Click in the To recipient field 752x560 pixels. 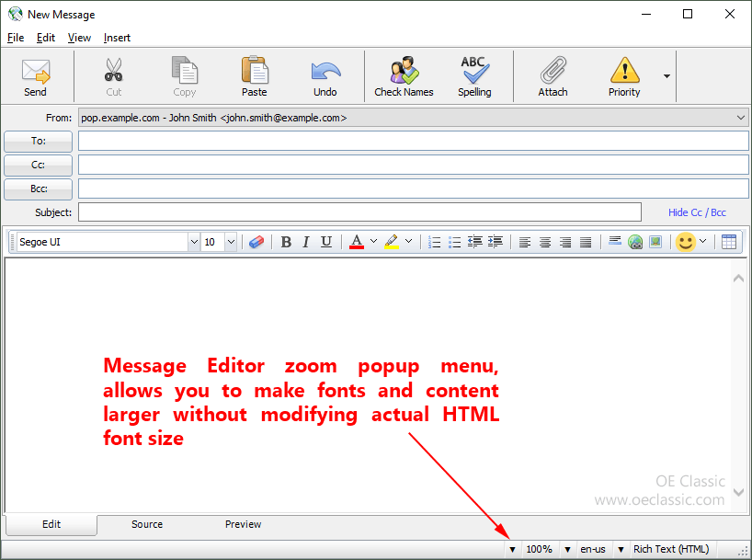coord(414,141)
